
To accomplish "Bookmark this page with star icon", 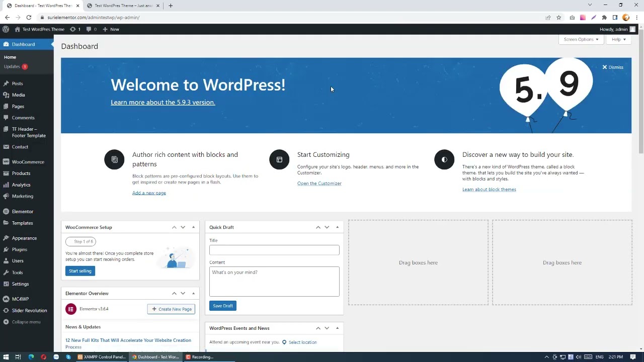I will 558,17.
